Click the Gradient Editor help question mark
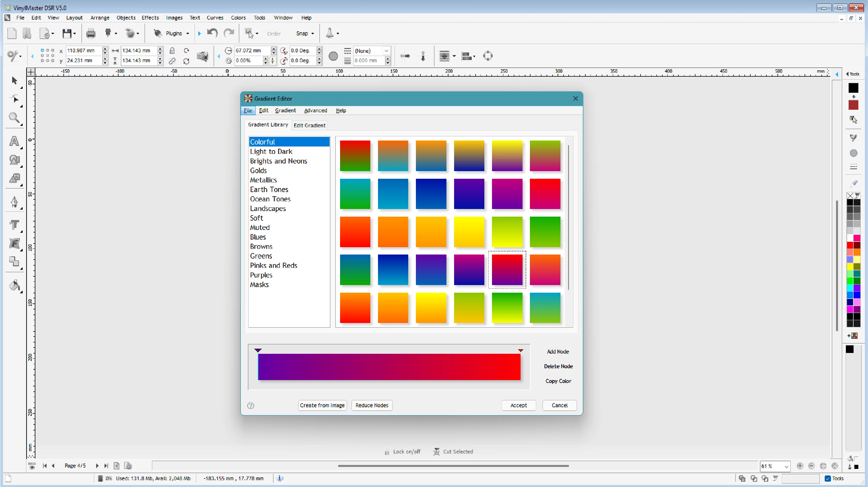The width and height of the screenshot is (868, 487). [x=251, y=406]
